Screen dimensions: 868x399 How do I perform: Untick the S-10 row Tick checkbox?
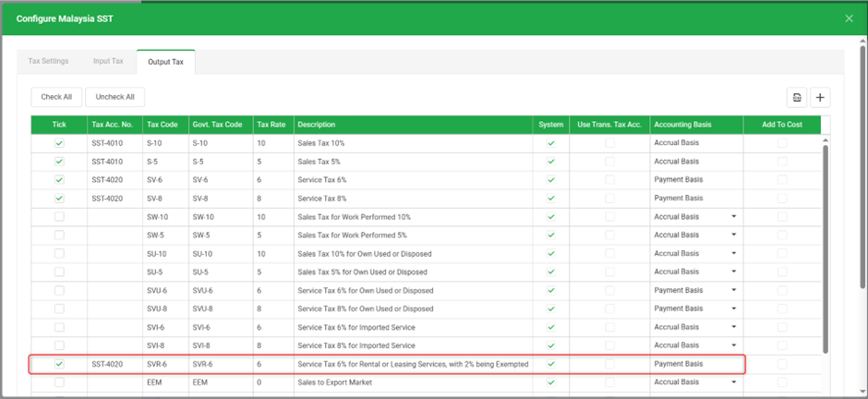point(59,143)
